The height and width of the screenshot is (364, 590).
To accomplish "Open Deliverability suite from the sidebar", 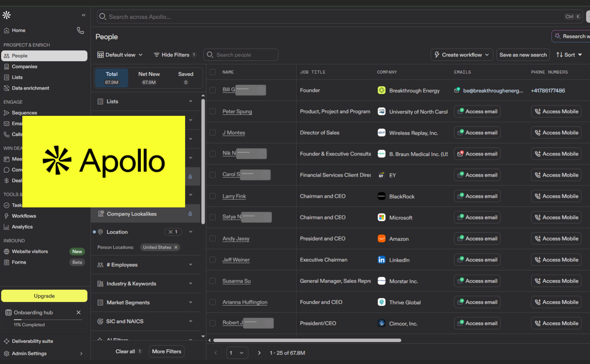I will coord(32,341).
